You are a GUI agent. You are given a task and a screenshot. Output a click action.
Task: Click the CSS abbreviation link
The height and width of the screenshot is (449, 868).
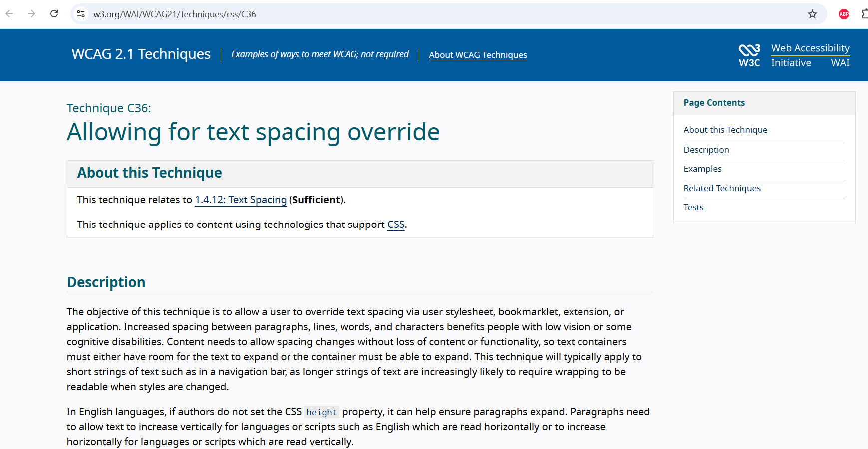pos(396,224)
